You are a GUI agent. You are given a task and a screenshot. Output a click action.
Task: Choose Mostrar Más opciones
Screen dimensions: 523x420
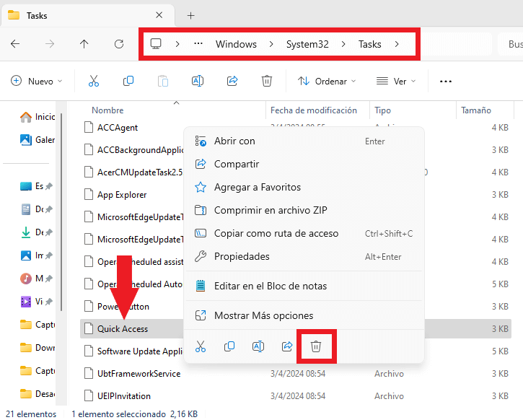[304, 315]
